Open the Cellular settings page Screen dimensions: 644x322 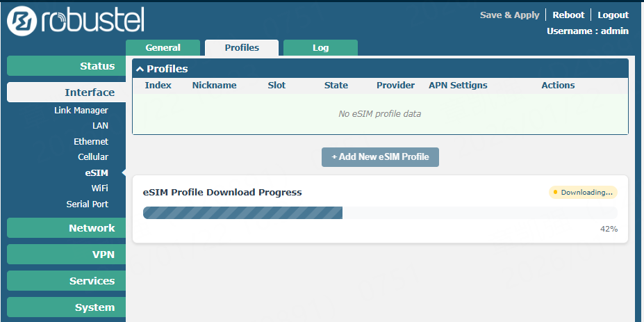click(x=93, y=157)
